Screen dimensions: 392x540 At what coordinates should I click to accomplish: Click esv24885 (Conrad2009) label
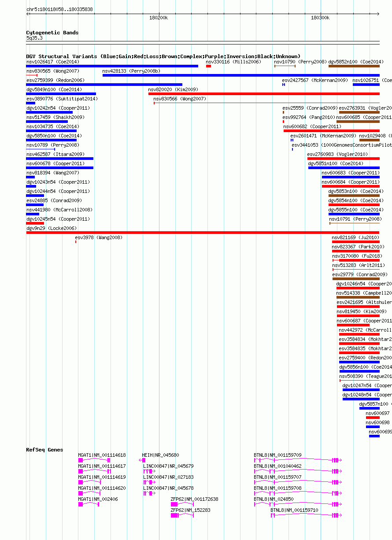[54, 201]
